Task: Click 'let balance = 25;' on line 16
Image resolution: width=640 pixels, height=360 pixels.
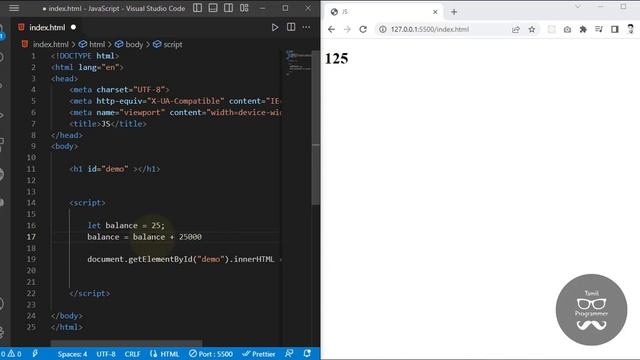Action: pos(126,225)
